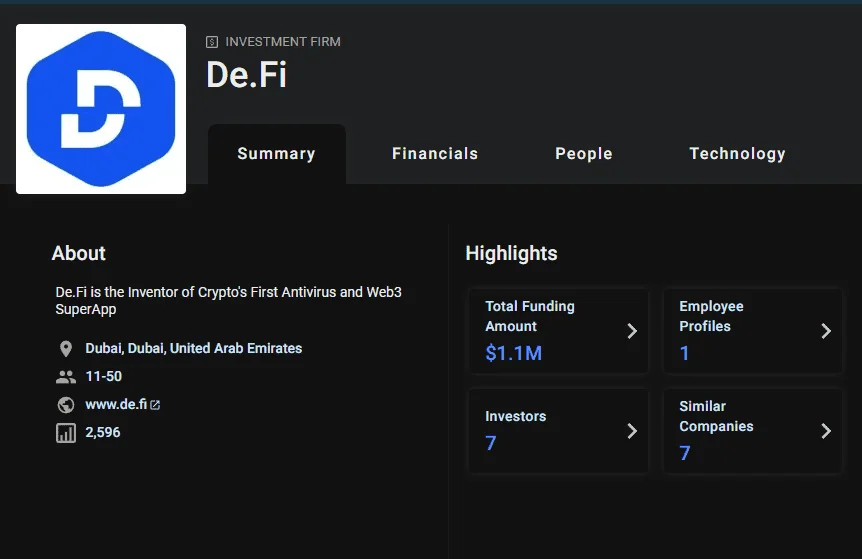Image resolution: width=862 pixels, height=559 pixels.
Task: Expand Total Funding Amount chevron
Action: click(632, 331)
